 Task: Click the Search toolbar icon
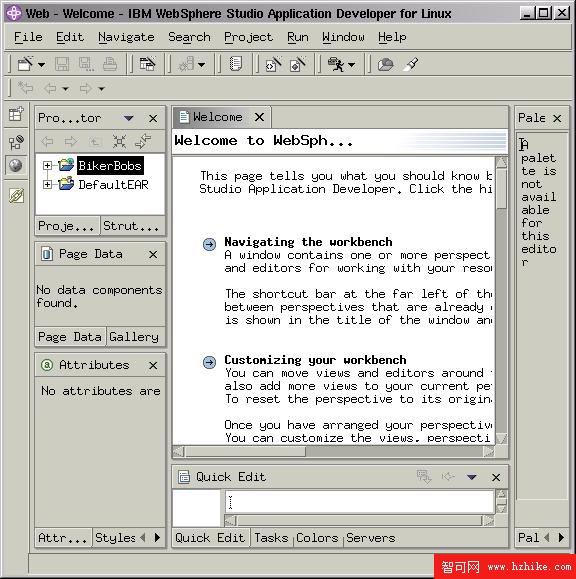[385, 65]
